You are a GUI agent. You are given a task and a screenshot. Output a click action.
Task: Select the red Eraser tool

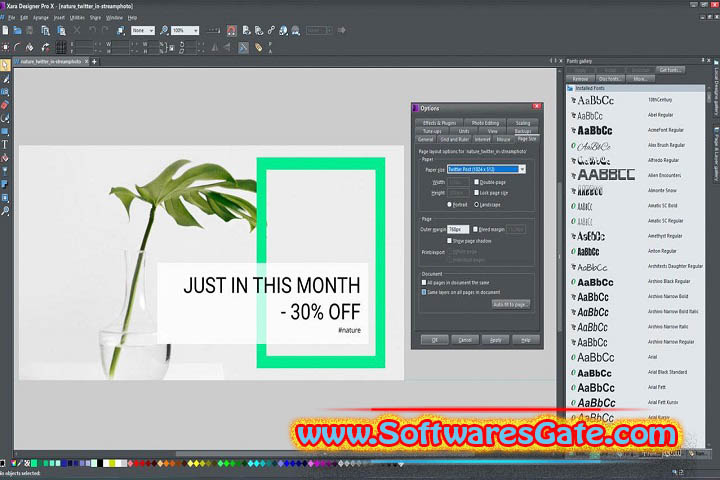tap(5, 105)
